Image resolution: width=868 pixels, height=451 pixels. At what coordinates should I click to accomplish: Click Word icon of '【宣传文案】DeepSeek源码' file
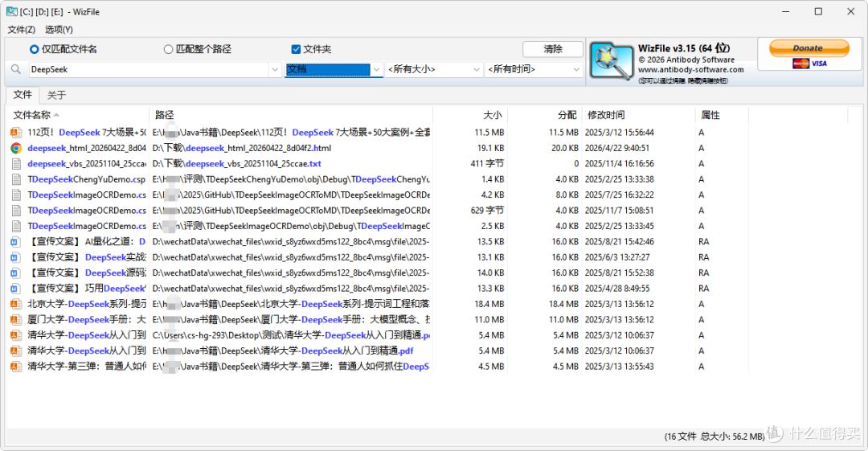point(16,273)
